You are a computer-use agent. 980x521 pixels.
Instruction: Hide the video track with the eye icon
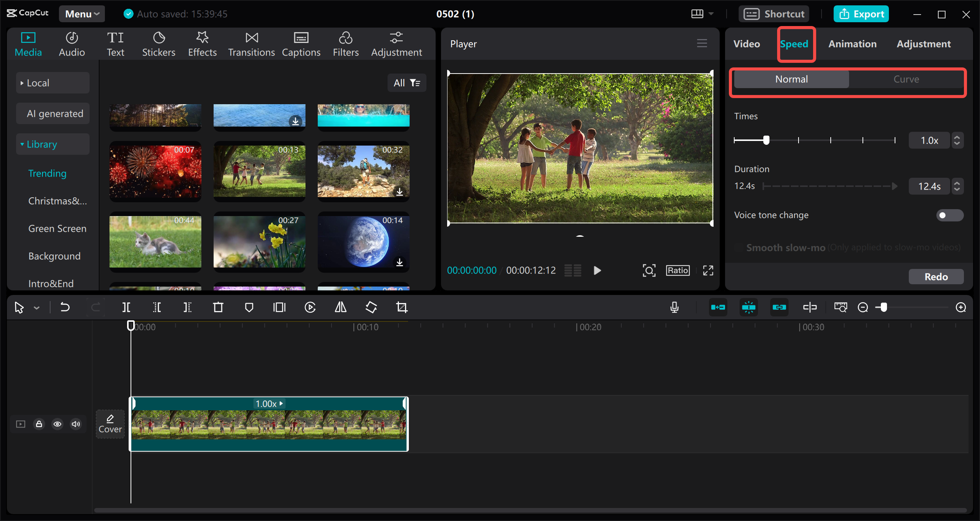(57, 424)
